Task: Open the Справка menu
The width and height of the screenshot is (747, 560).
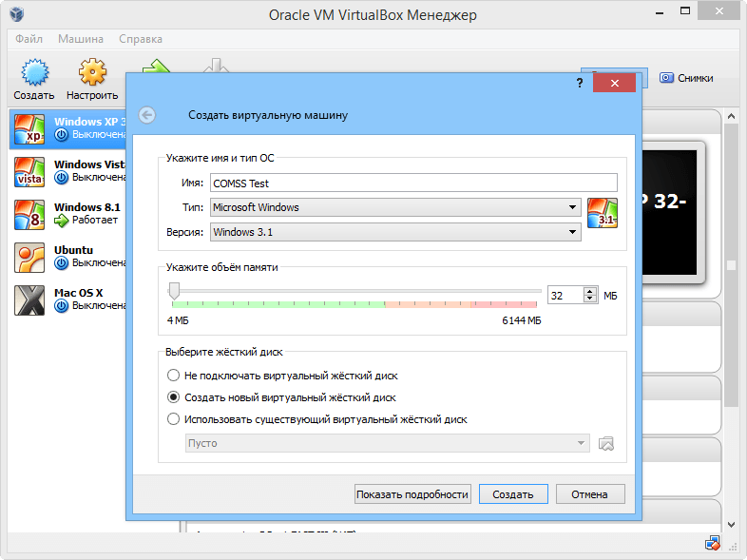Action: click(x=141, y=39)
